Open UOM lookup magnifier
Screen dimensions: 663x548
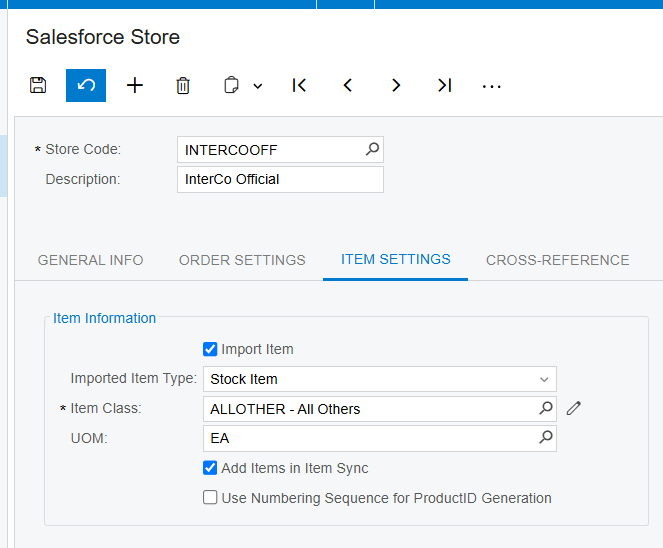(545, 437)
